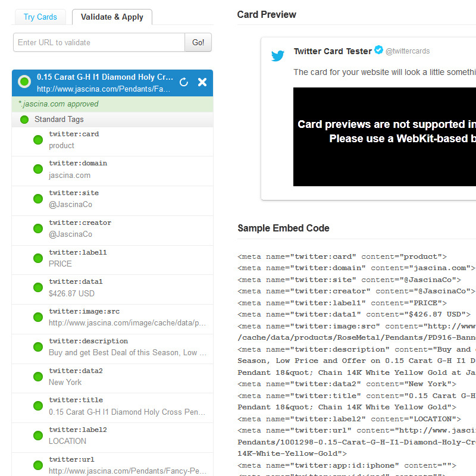Image resolution: width=476 pixels, height=476 pixels.
Task: Click the 'Buy and get Best Deal' description text
Action: pyautogui.click(x=127, y=353)
